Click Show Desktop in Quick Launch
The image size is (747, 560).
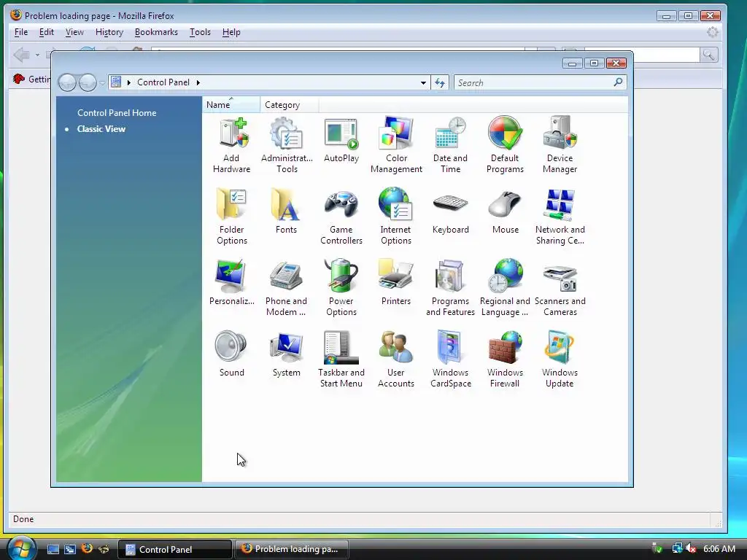point(53,549)
